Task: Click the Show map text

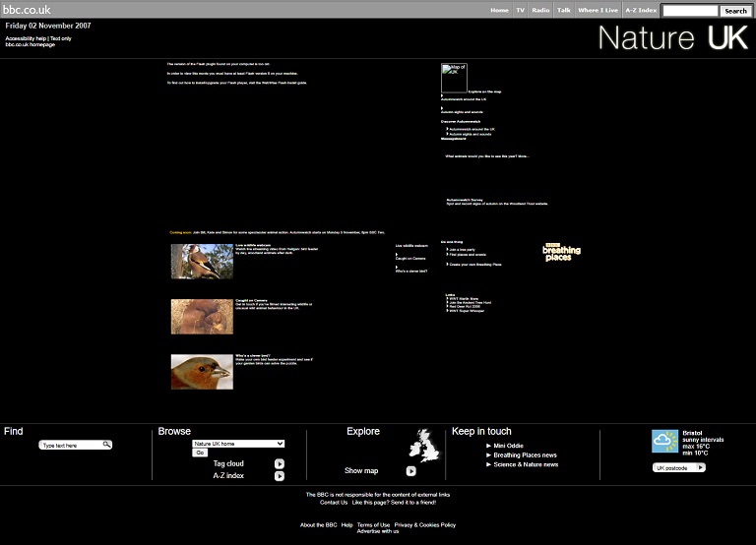Action: (361, 471)
